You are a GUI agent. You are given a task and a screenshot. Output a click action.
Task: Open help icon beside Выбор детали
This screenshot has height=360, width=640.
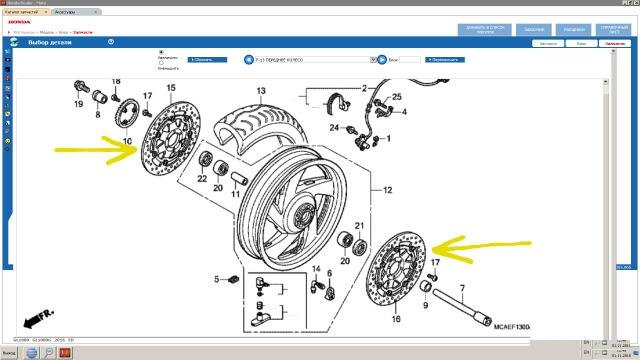(111, 42)
